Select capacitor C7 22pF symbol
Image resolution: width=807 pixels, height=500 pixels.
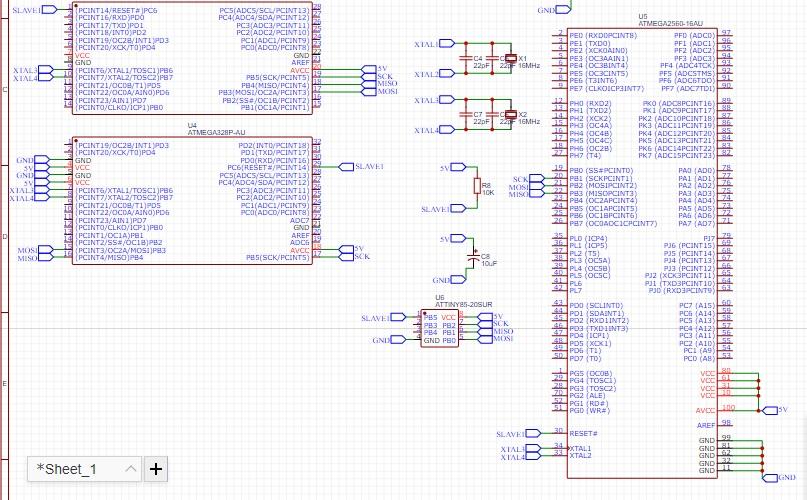click(466, 114)
